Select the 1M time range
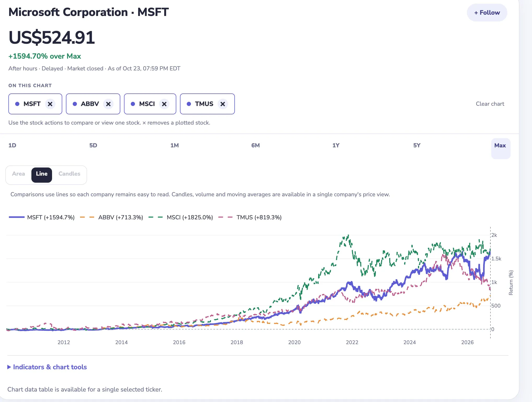 [174, 146]
